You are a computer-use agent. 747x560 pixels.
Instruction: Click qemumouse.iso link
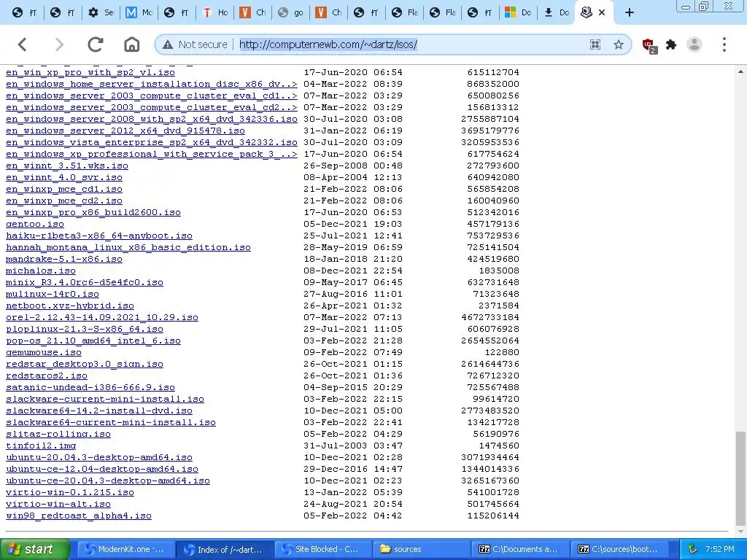pos(43,352)
